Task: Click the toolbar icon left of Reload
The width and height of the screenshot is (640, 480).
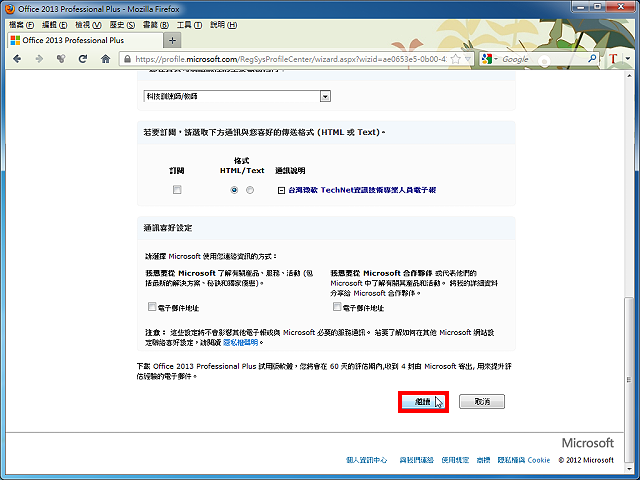Action: pos(61,59)
